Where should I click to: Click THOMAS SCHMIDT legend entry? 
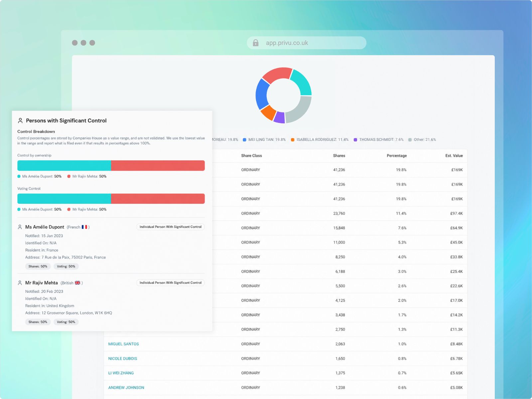point(379,140)
